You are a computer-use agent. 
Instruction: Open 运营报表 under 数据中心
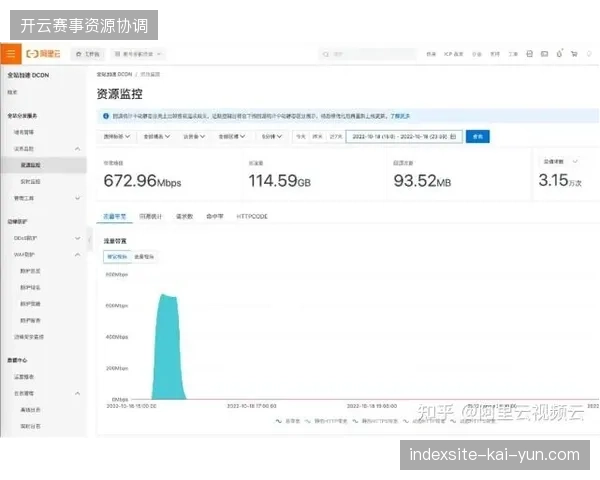pyautogui.click(x=24, y=377)
